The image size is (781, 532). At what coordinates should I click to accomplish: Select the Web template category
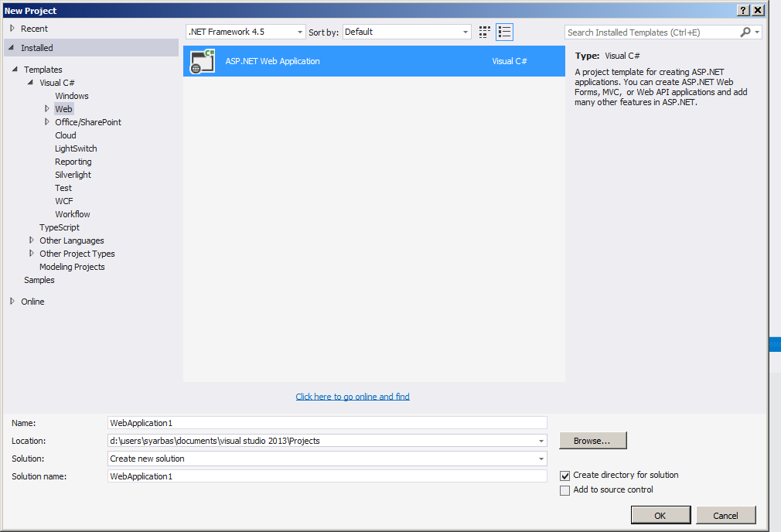pos(63,109)
